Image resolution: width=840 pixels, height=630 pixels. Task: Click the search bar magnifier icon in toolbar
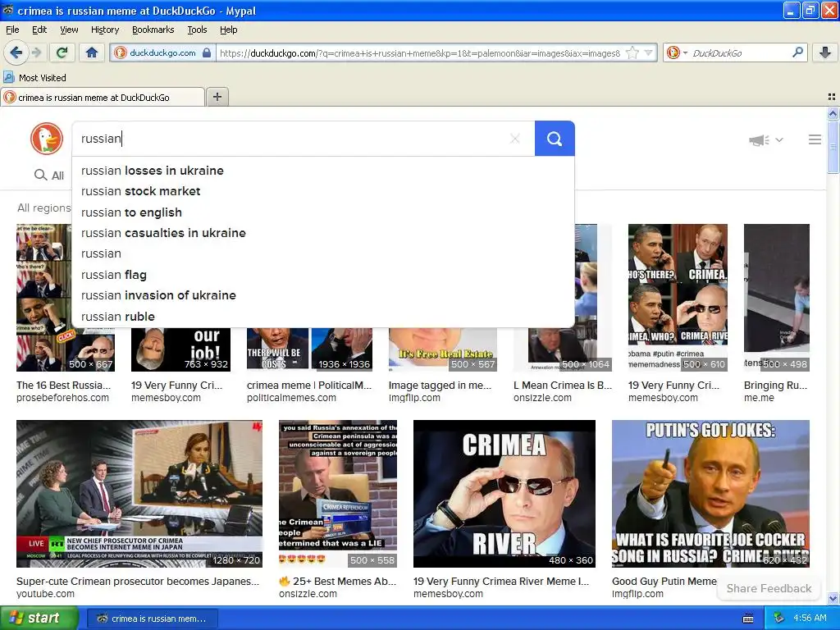pos(797,52)
